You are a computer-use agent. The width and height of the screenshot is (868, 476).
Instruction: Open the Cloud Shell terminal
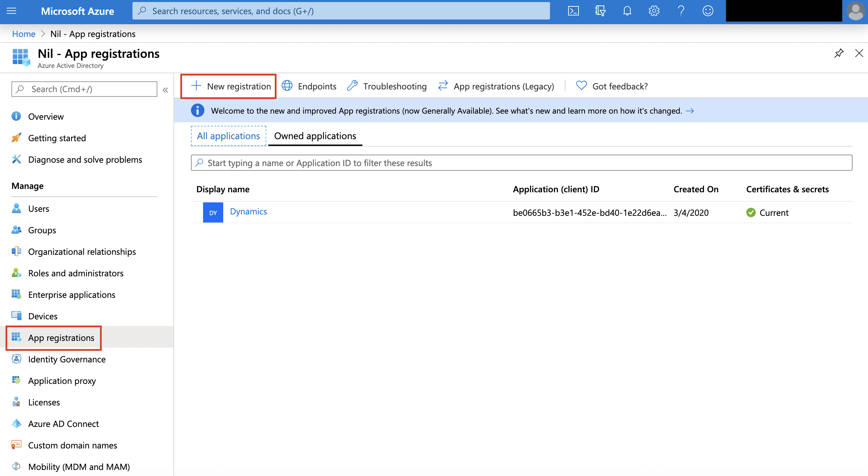[574, 11]
